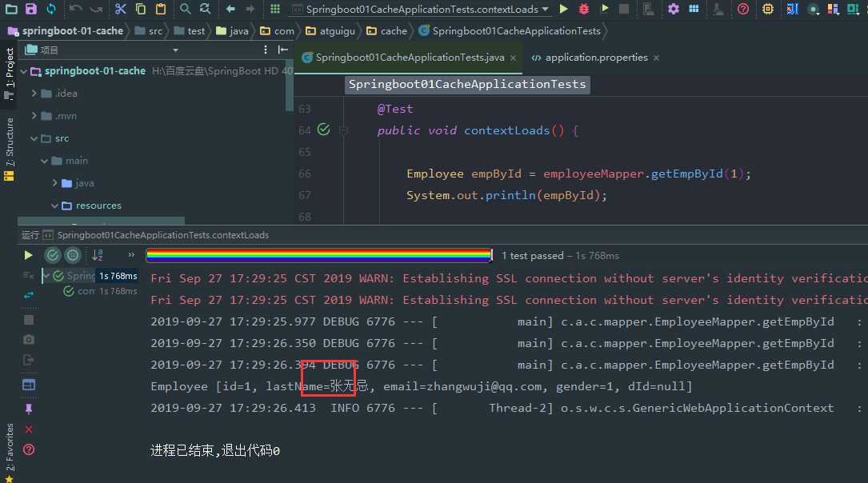This screenshot has height=483, width=868.
Task: Click the Restore Layout icon in Run panel
Action: point(29,385)
